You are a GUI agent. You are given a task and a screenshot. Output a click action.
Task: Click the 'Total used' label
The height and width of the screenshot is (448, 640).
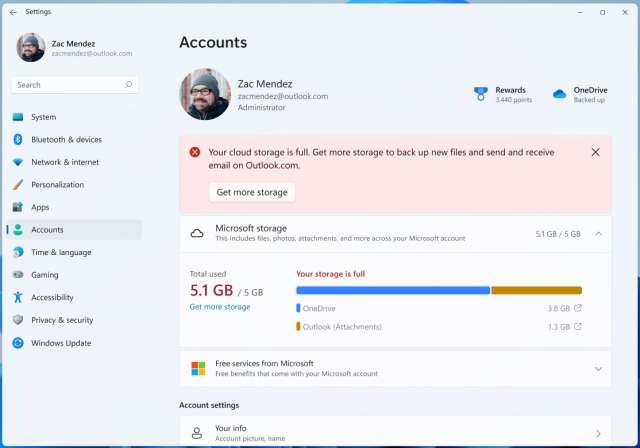(x=208, y=274)
